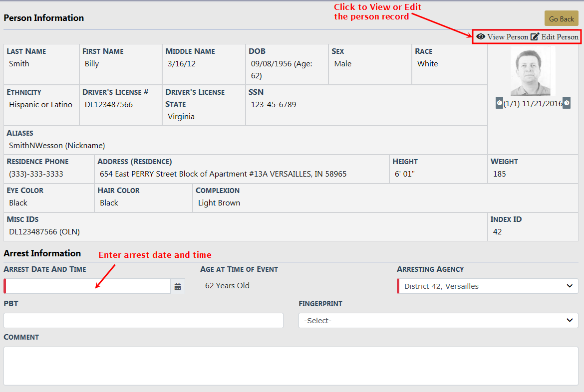
Task: Open the Fingerprint select dropdown
Action: pyautogui.click(x=438, y=321)
